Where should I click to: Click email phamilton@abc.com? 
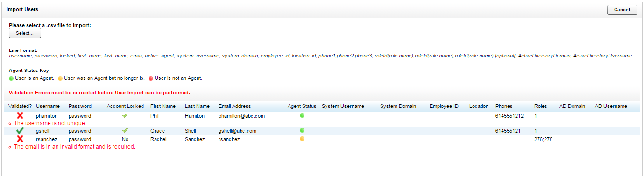point(242,116)
